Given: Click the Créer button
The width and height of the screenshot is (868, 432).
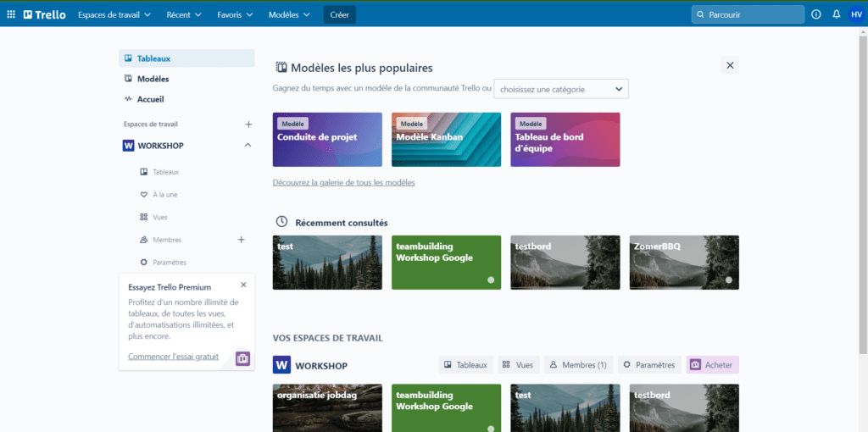Looking at the screenshot, I should 339,15.
